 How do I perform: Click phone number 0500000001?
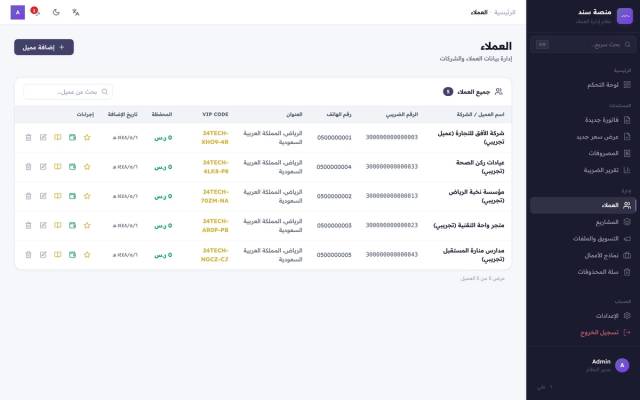(334, 138)
